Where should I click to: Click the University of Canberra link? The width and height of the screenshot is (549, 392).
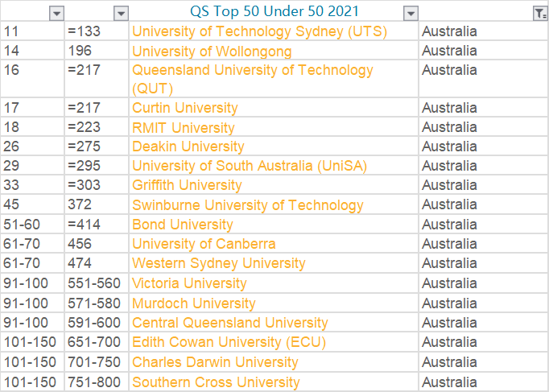(x=204, y=244)
